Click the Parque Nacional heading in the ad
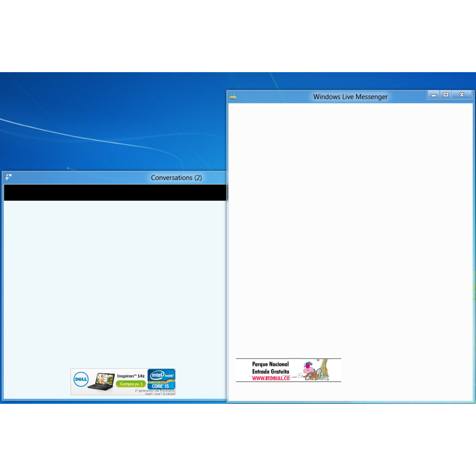 tap(271, 364)
